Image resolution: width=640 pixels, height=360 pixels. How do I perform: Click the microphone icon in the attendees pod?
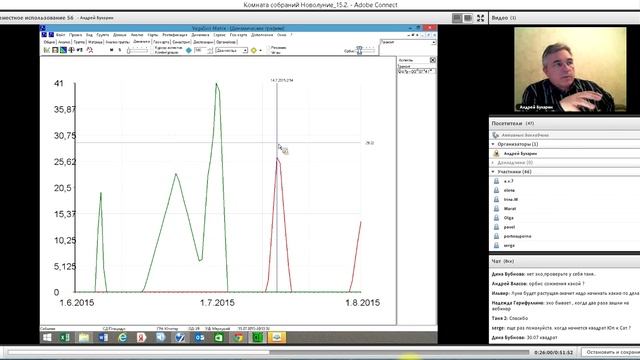click(x=496, y=135)
